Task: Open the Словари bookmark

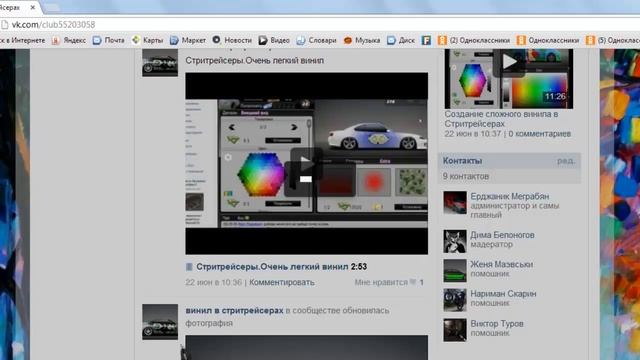Action: point(317,40)
